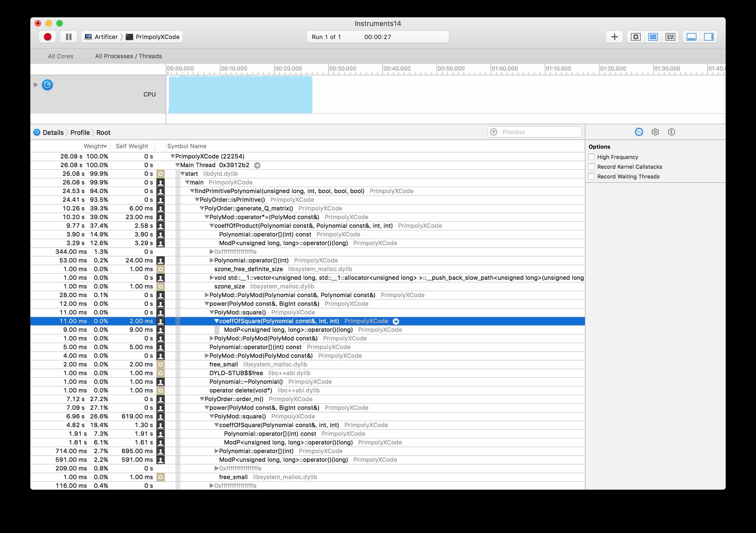Collapse findPrimitivePolynomial row
This screenshot has height=533, width=756.
[192, 191]
